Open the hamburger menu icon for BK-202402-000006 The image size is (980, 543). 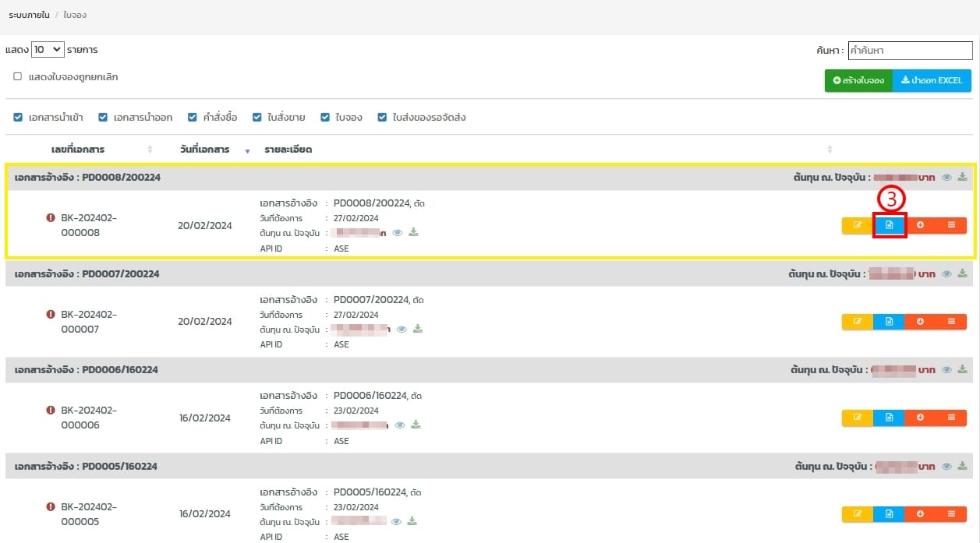coord(951,418)
